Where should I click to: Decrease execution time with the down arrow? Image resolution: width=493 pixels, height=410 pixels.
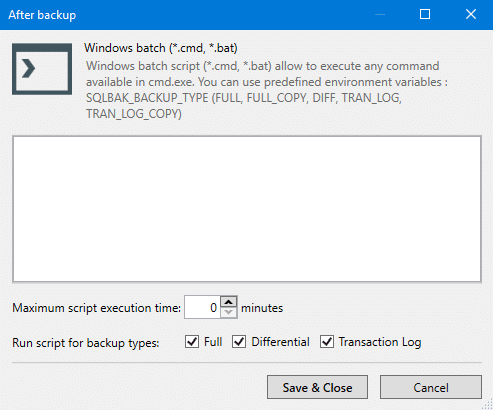(229, 312)
